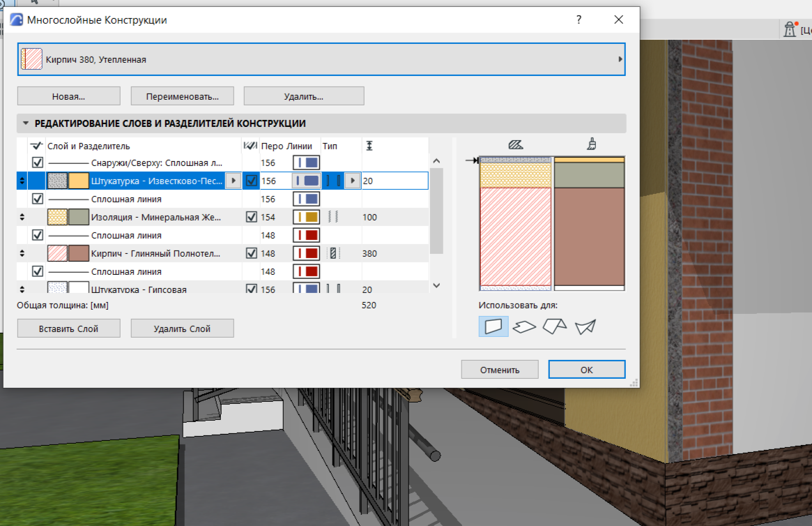Screen dimensions: 812x526
Task: Toggle the Roof use-for icon
Action: coord(555,326)
